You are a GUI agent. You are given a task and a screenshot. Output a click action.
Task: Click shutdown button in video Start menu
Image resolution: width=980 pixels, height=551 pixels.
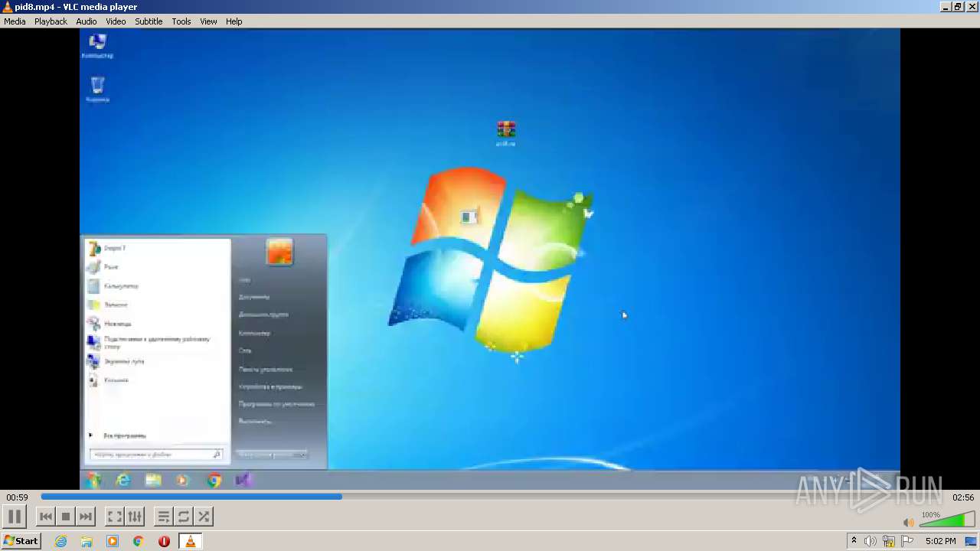click(266, 455)
